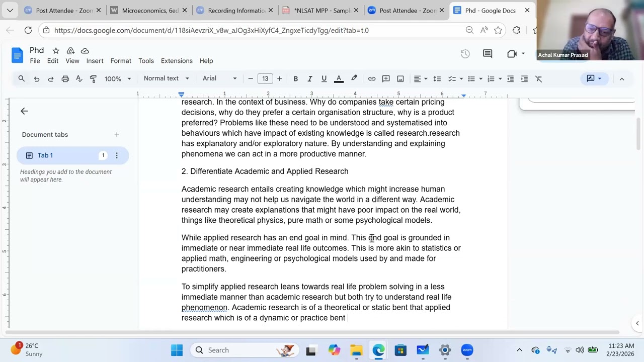The width and height of the screenshot is (644, 362).
Task: Click the font size 13 field
Action: pyautogui.click(x=265, y=78)
